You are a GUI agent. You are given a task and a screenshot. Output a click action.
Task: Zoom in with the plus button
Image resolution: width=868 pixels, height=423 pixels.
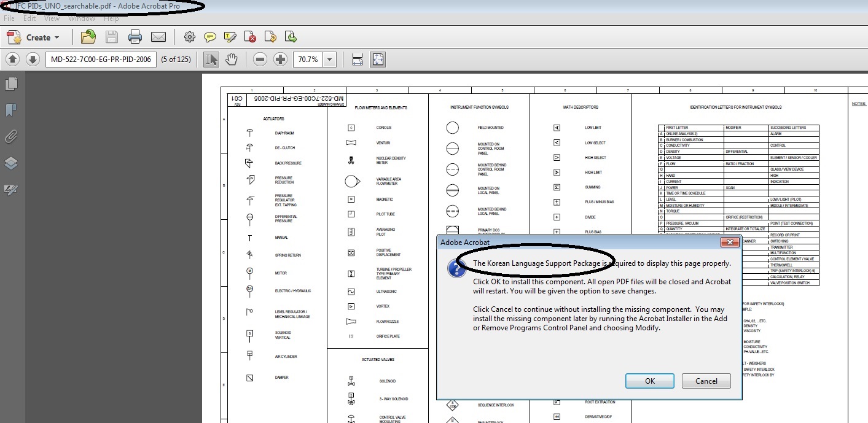point(280,59)
